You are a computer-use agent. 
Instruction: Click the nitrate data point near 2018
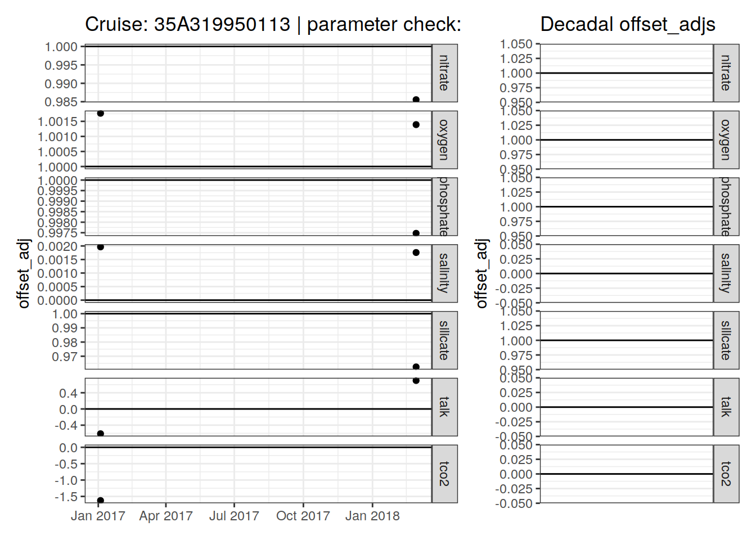pyautogui.click(x=416, y=100)
